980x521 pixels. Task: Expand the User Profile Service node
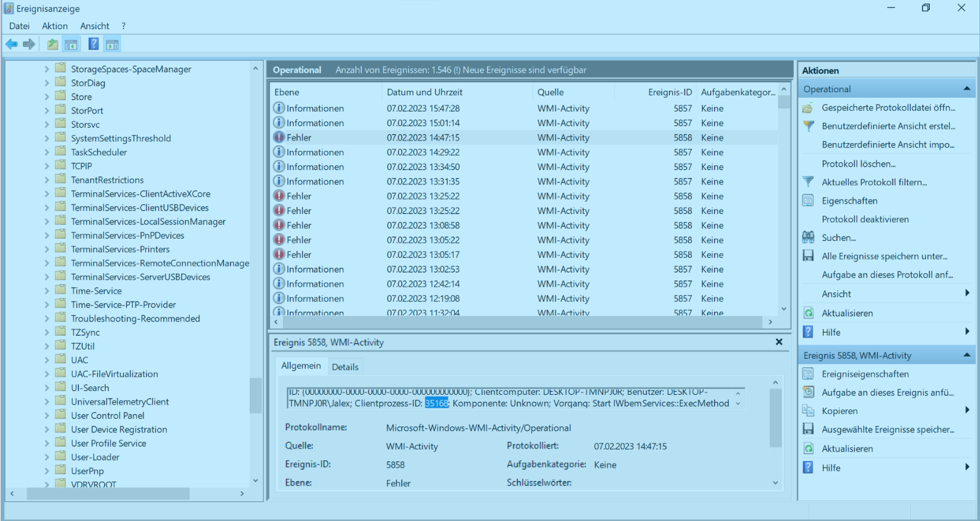[47, 443]
